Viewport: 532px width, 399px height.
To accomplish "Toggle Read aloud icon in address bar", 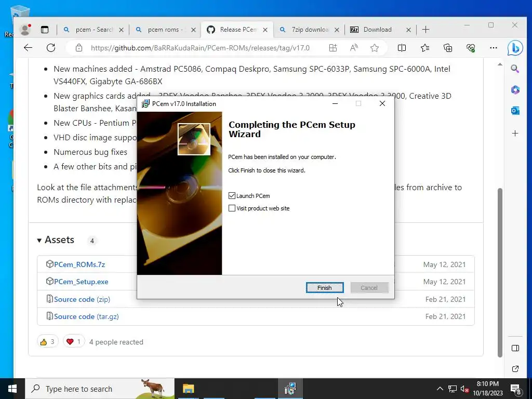I will [x=354, y=48].
